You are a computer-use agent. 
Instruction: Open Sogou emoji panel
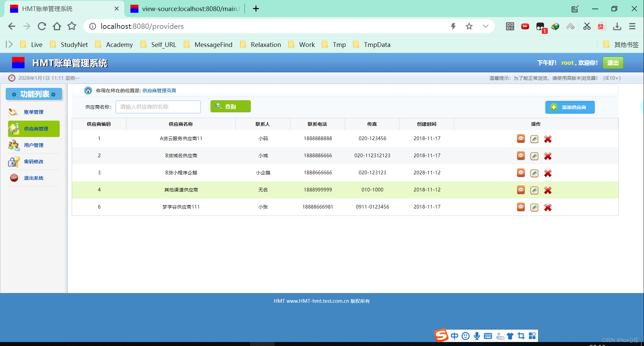click(x=466, y=336)
